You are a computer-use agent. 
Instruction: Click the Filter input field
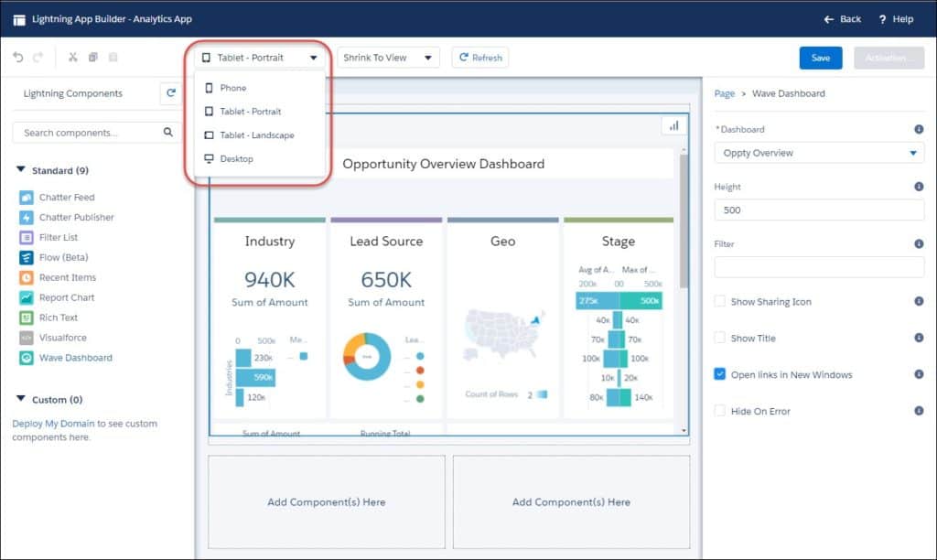tap(819, 267)
